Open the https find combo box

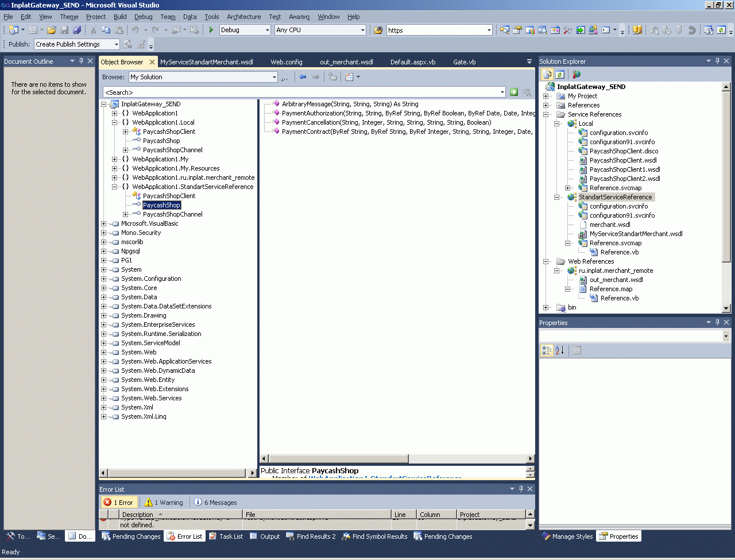489,30
